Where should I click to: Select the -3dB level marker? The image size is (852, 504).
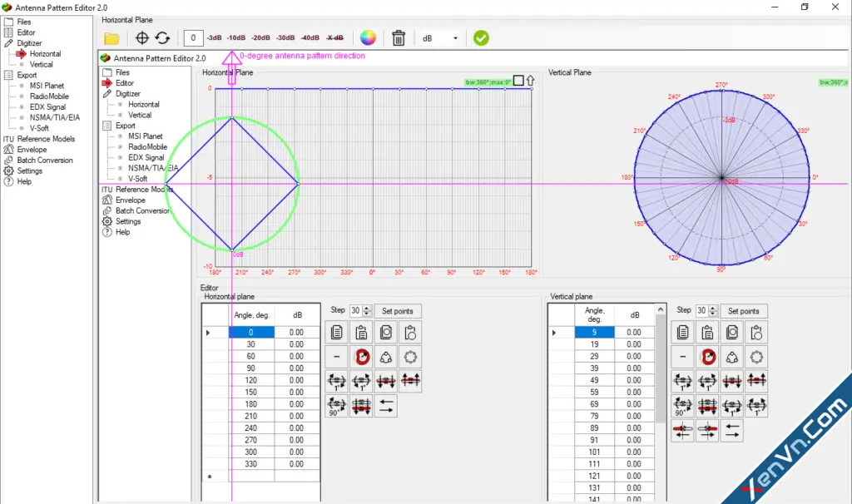pos(214,38)
